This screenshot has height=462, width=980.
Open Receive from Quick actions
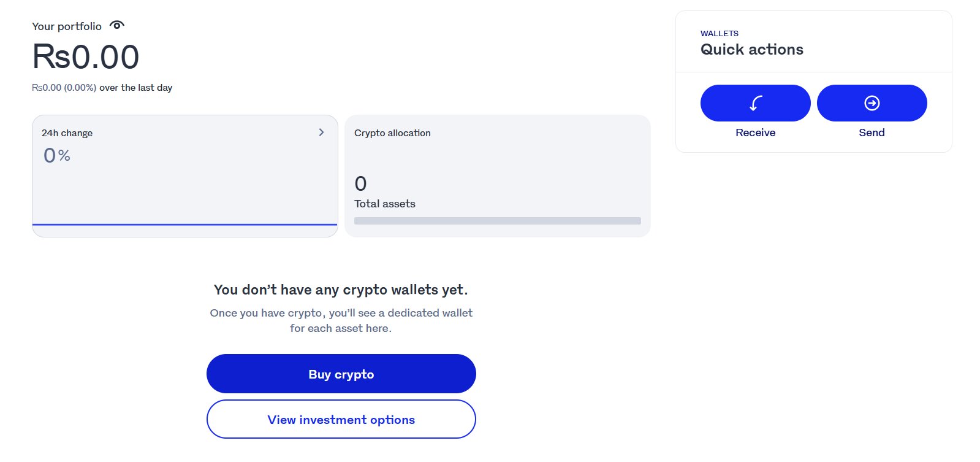(755, 102)
